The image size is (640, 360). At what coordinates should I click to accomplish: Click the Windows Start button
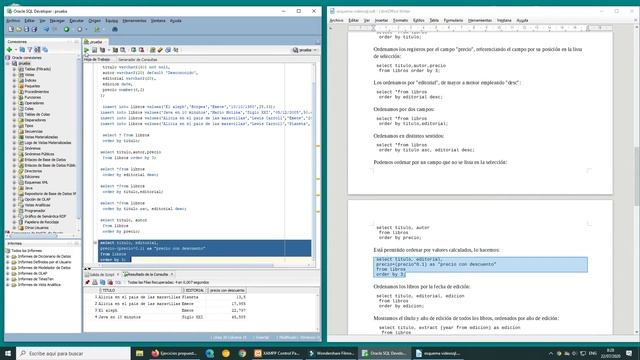coord(8,353)
